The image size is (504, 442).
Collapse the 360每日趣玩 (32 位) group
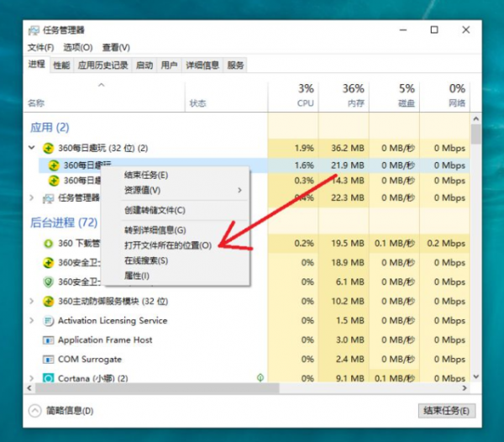(x=32, y=148)
